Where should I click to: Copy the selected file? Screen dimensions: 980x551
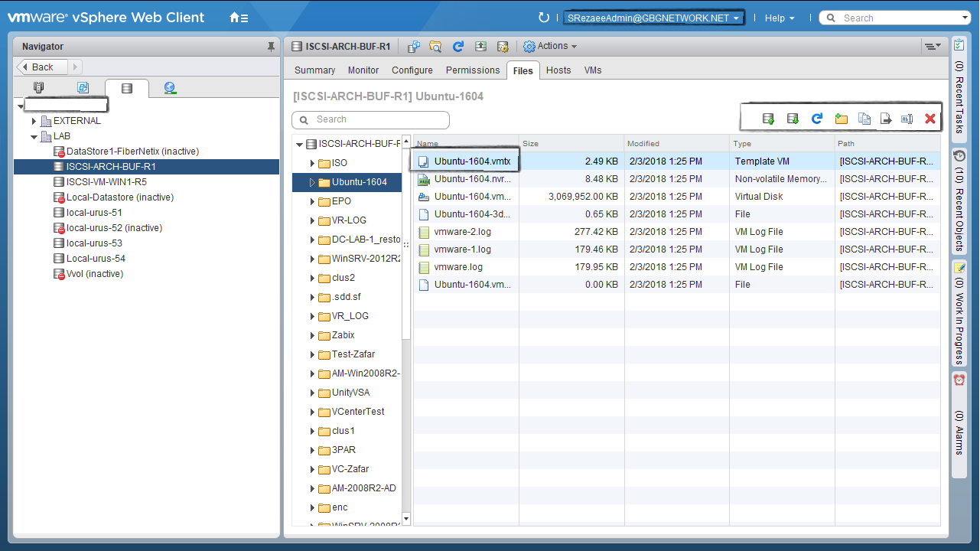pyautogui.click(x=864, y=119)
